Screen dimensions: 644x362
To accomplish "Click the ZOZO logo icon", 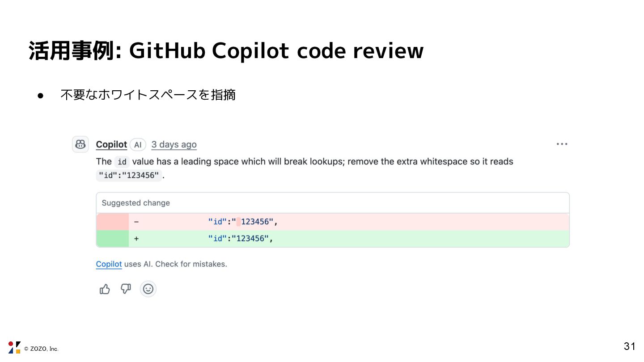I will tap(14, 347).
